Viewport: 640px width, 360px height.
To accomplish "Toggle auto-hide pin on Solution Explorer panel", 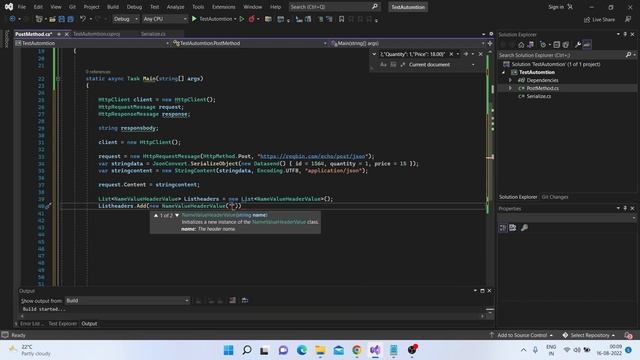I will coord(625,34).
